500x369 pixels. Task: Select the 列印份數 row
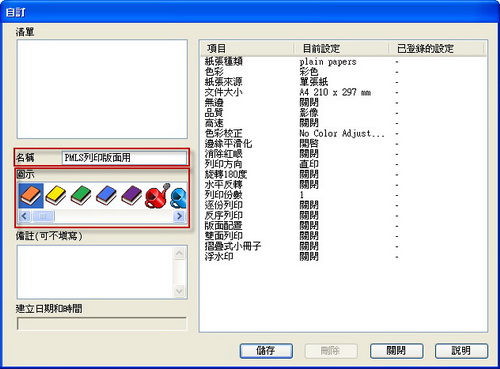[343, 195]
